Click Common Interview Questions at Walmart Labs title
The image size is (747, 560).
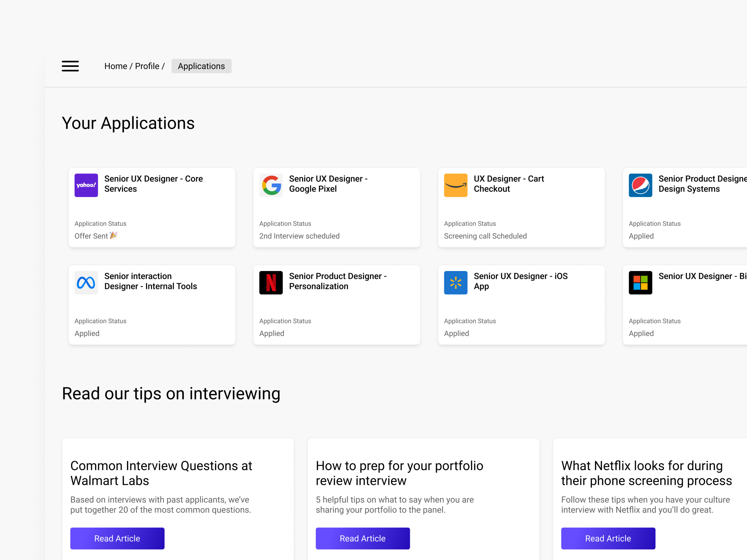(161, 473)
